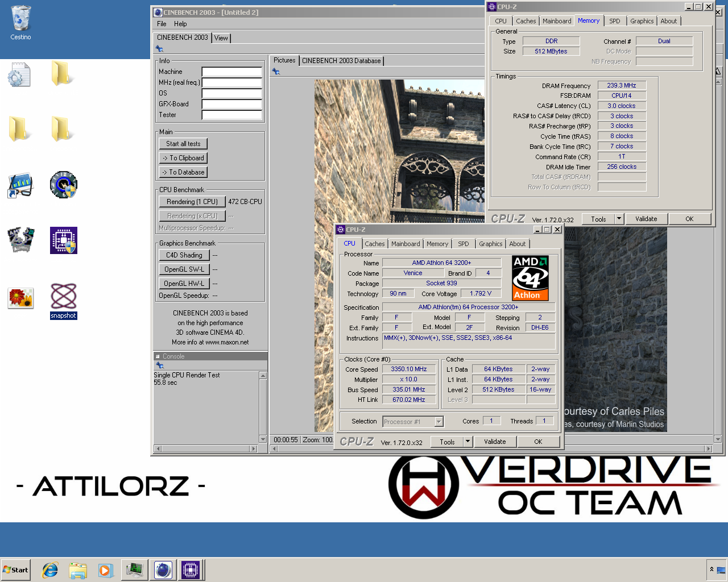Open Caches tab in front CPU-Z window

click(x=374, y=244)
